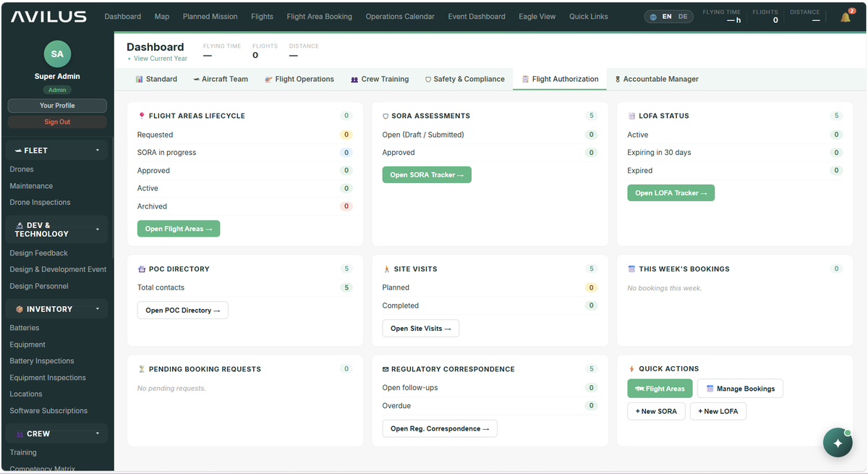Click Open SORA Tracker button
Screen dimensions: 868x474
(427, 175)
